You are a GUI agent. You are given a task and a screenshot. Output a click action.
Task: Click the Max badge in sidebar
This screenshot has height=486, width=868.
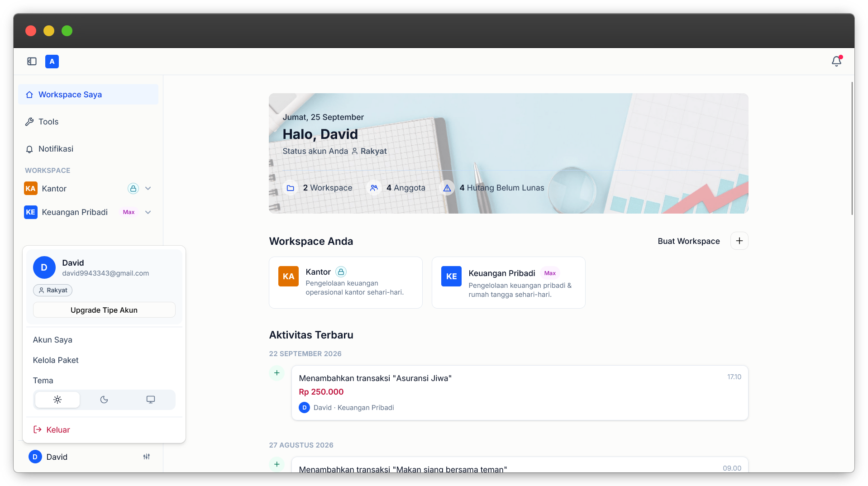coord(129,212)
